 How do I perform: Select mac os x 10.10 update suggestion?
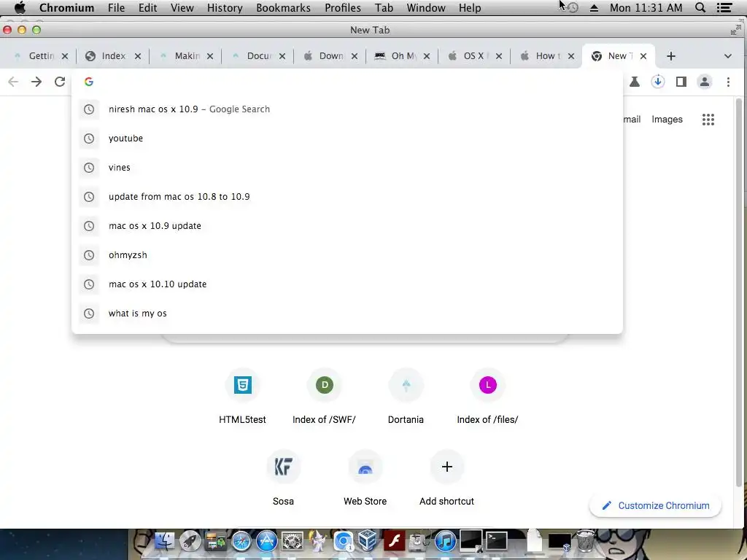(347, 284)
